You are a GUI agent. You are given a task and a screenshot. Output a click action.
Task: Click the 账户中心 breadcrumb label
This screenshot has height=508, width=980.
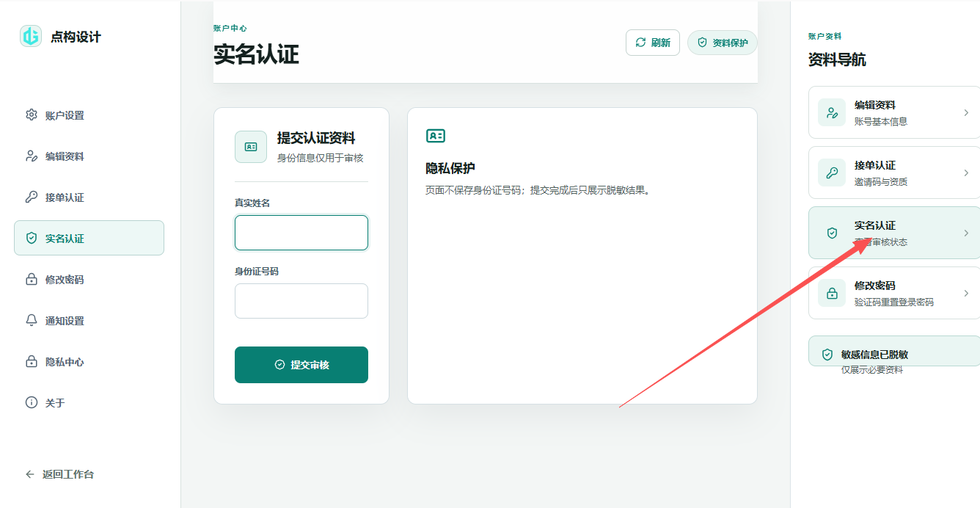(230, 28)
